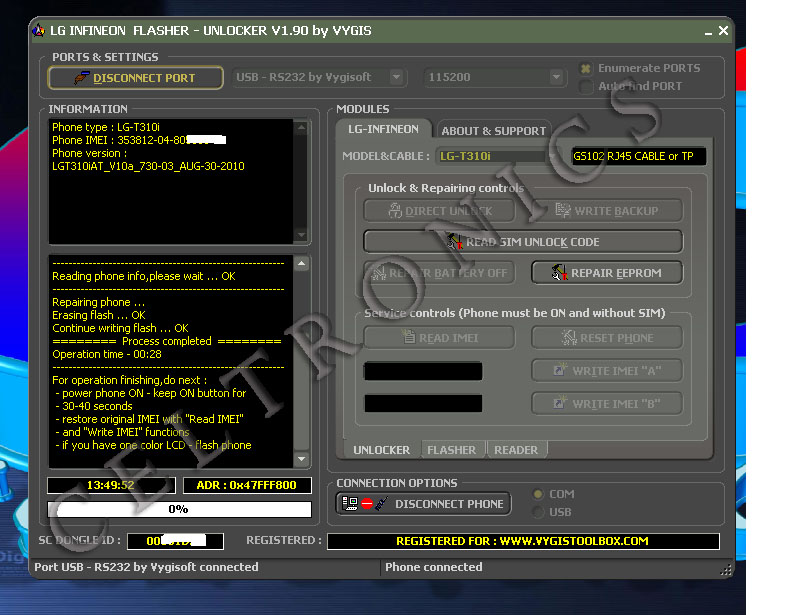The image size is (800, 615).
Task: Click the Repair Battery Off icon
Action: pos(378,273)
